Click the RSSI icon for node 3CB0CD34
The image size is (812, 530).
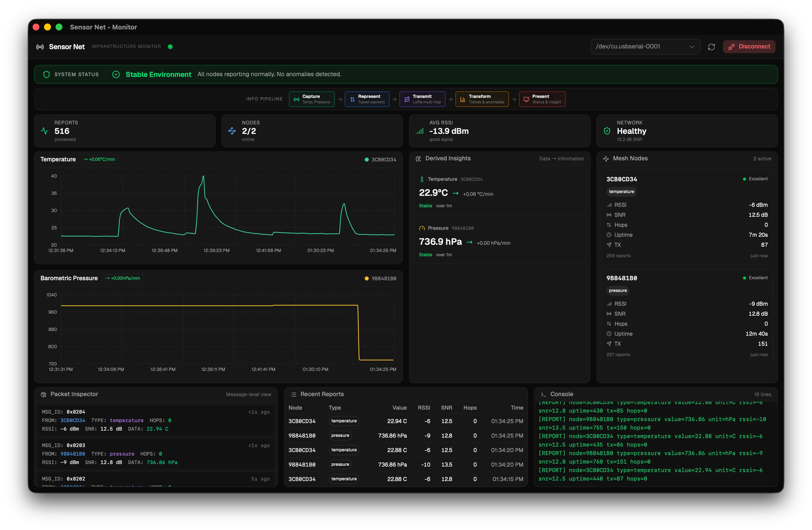point(609,205)
